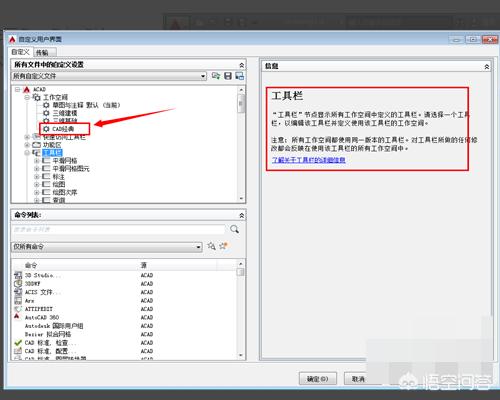Screen dimensions: 500x400
Task: Collapse the 工具栏 tree node
Action: (27, 153)
